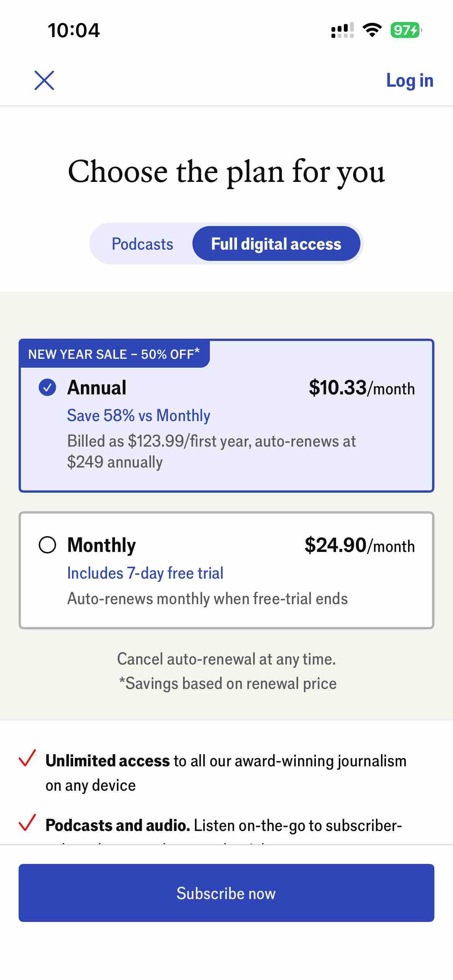Tap the Wi-Fi status icon
This screenshot has height=980, width=453.
point(372,30)
